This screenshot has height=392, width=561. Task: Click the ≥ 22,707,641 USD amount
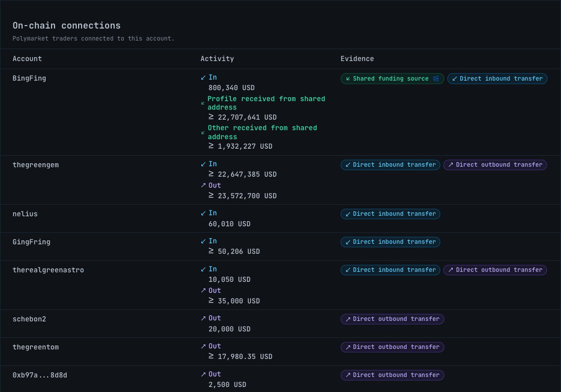[242, 117]
